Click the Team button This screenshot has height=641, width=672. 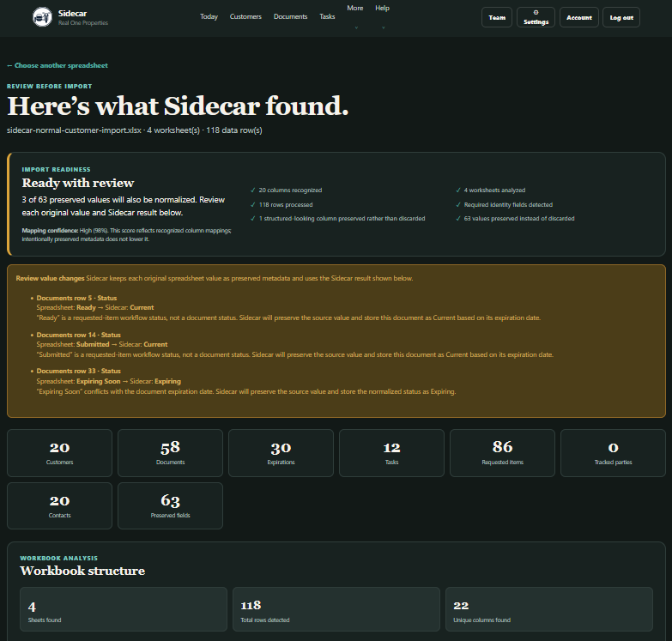point(497,17)
